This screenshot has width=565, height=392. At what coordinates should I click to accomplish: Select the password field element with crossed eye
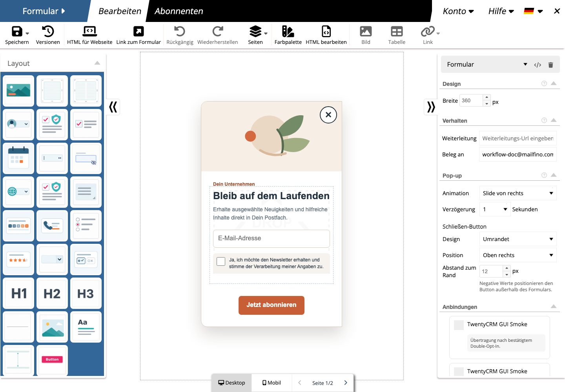[x=86, y=158]
